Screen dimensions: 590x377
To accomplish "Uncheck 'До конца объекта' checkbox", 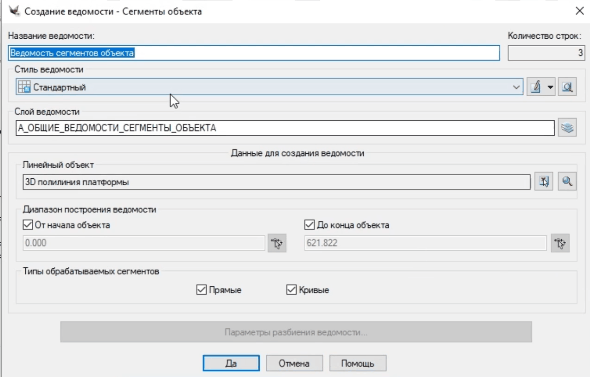I will (x=309, y=225).
